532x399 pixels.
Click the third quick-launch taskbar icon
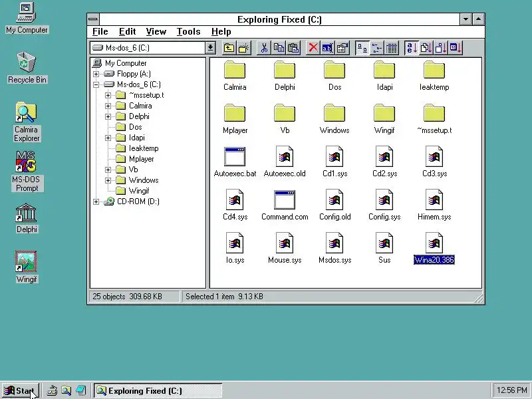[x=80, y=390]
